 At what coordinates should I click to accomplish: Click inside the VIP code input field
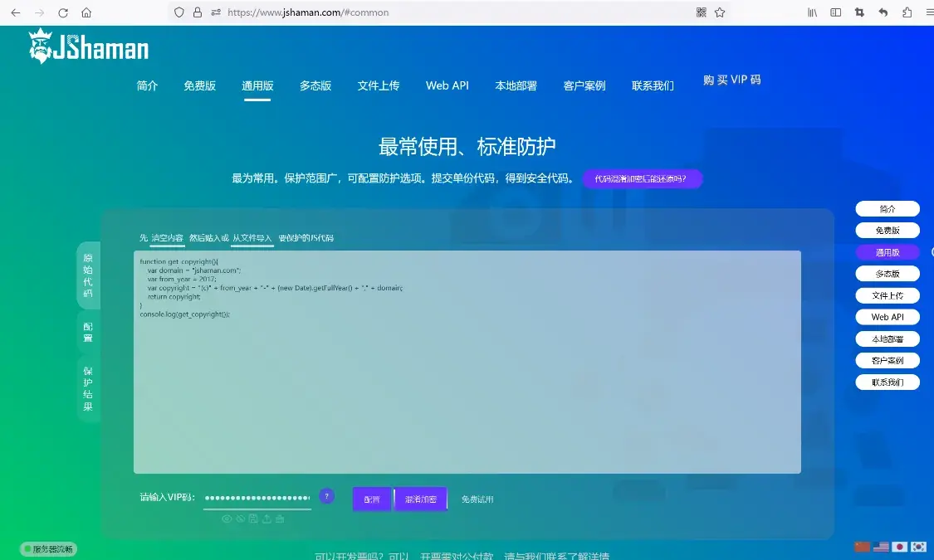pyautogui.click(x=257, y=496)
